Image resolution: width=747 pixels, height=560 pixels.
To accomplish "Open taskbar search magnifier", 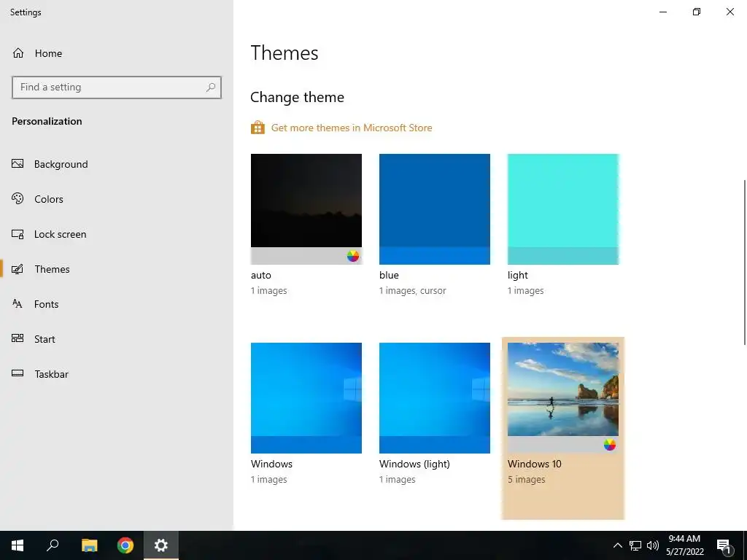I will [x=53, y=545].
